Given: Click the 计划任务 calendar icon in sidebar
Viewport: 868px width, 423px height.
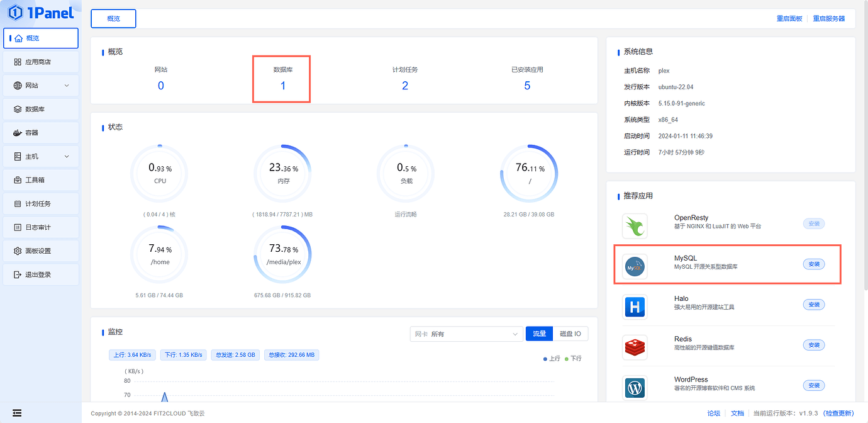Looking at the screenshot, I should [x=18, y=204].
